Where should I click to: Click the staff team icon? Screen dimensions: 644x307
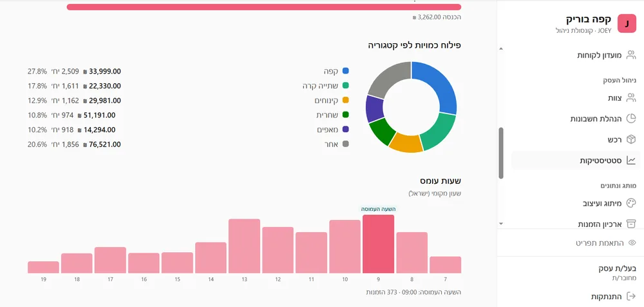630,98
